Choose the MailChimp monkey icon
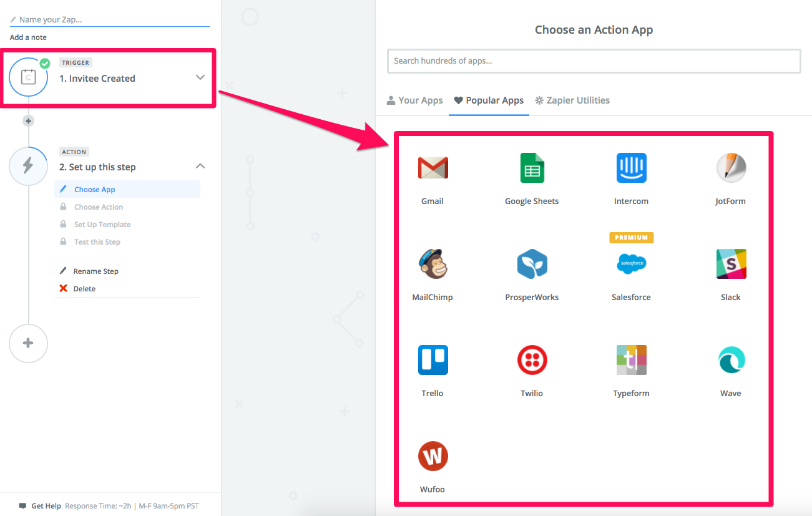Viewport: 812px width, 516px height. coord(433,264)
